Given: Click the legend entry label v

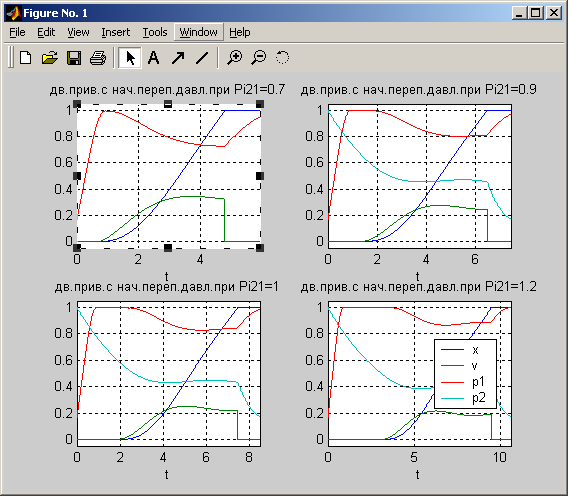Looking at the screenshot, I should [x=475, y=366].
